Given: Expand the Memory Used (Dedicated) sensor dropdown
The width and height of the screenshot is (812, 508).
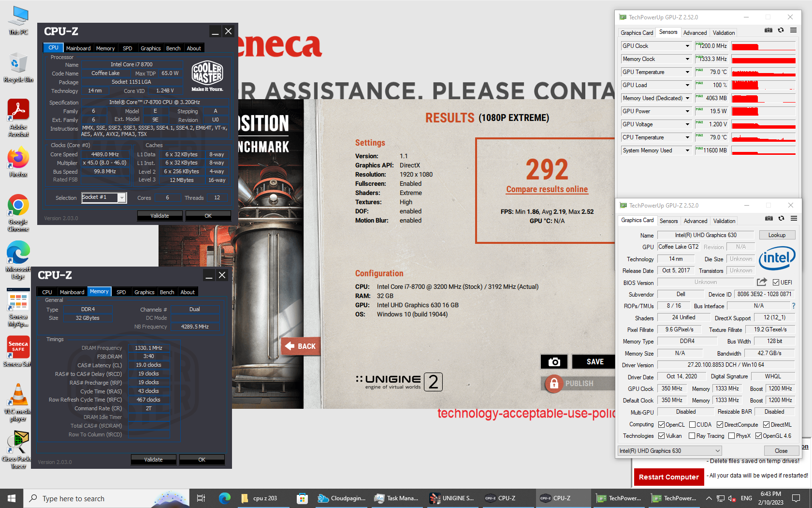Looking at the screenshot, I should (x=687, y=98).
